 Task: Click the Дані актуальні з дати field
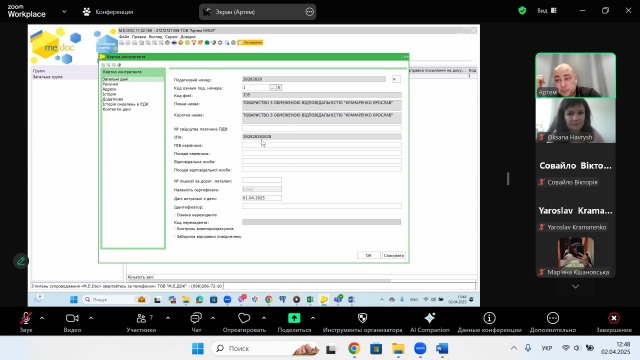[262, 198]
